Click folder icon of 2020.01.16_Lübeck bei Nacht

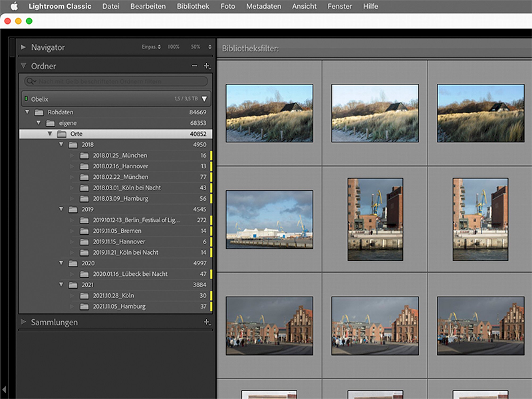(84, 274)
